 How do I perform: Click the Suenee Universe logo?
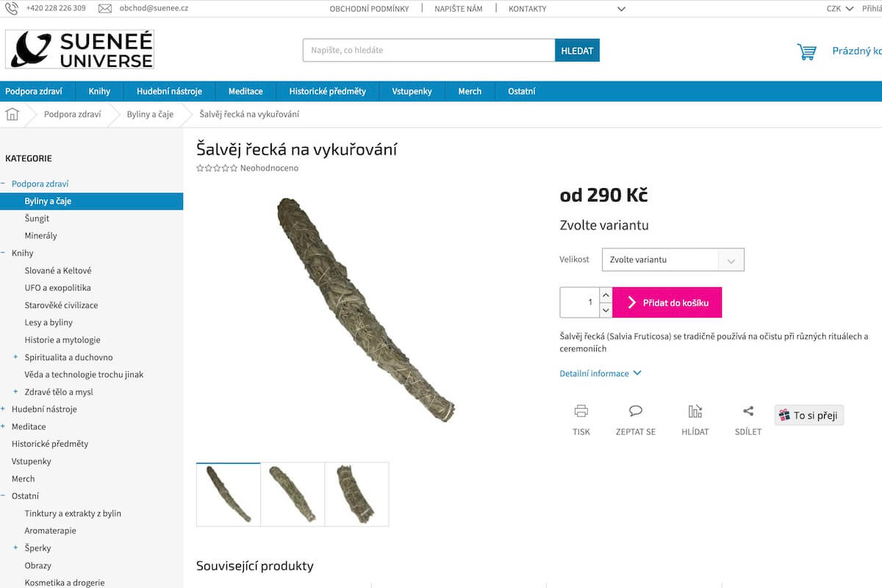click(x=79, y=50)
